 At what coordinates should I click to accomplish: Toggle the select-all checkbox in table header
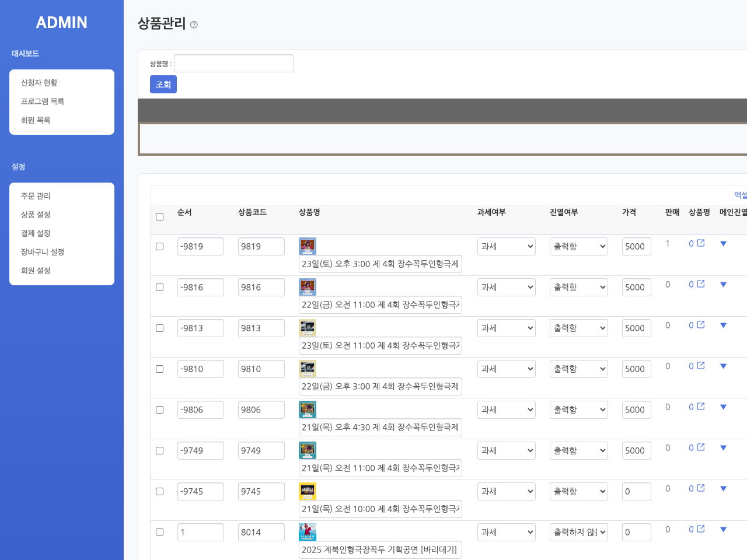160,217
